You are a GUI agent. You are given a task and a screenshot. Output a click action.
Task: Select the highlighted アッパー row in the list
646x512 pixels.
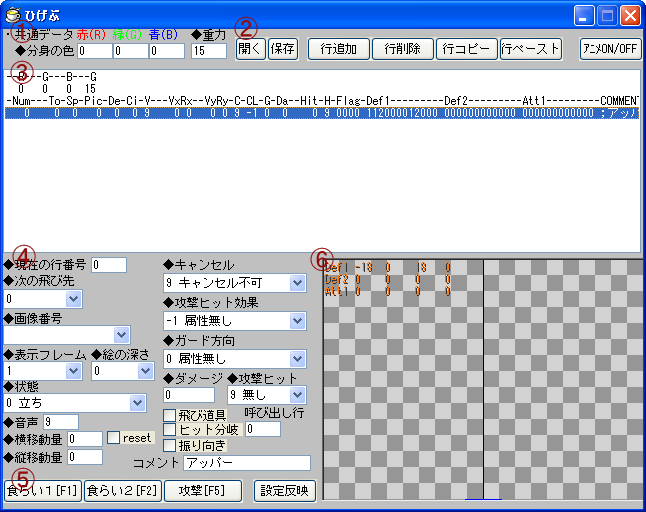[320, 114]
